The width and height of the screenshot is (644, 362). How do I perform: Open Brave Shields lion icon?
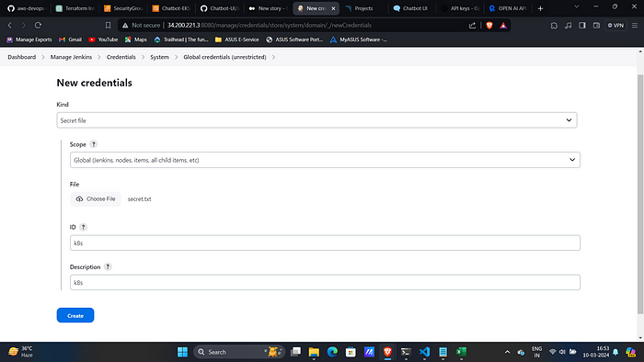[x=489, y=26]
